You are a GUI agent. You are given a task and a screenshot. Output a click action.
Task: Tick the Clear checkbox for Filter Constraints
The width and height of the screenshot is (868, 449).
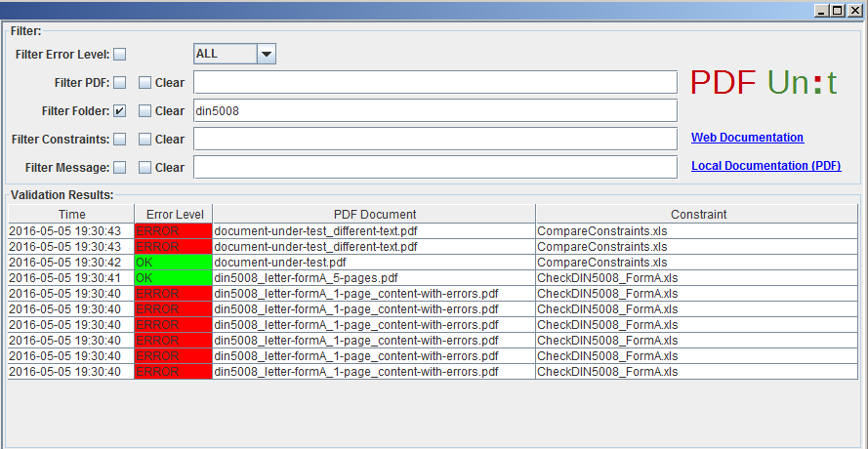click(x=145, y=139)
